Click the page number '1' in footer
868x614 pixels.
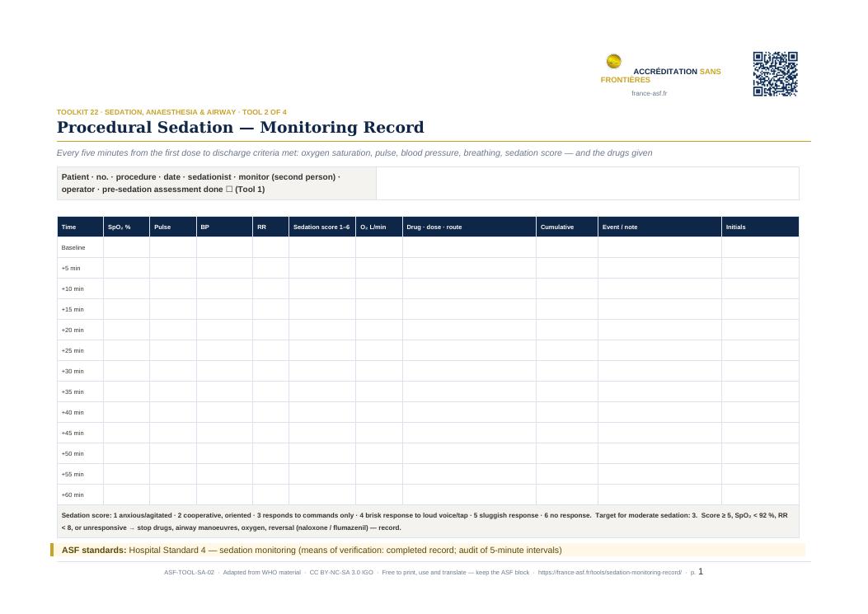701,572
